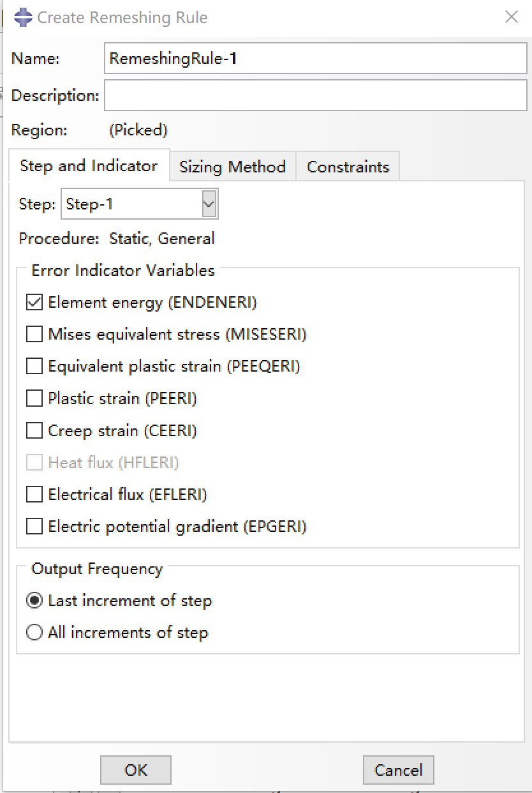Check Electrical flux (EFLERI) option
This screenshot has width=532, height=793.
pos(34,495)
